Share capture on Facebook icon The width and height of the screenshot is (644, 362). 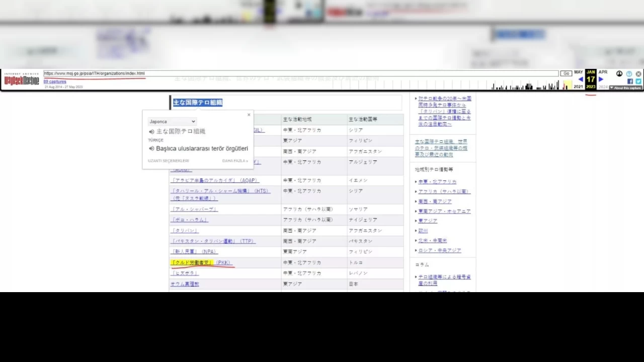pos(630,81)
